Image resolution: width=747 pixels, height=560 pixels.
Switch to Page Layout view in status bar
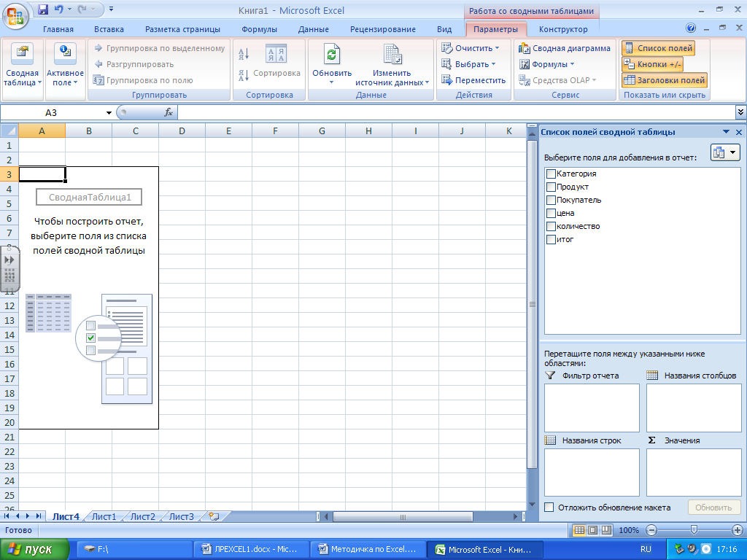click(592, 530)
